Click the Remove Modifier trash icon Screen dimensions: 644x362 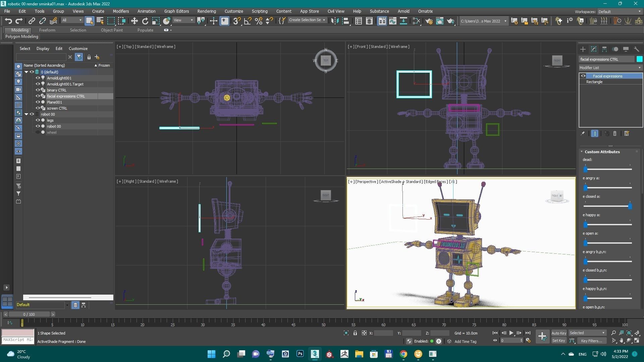click(615, 133)
